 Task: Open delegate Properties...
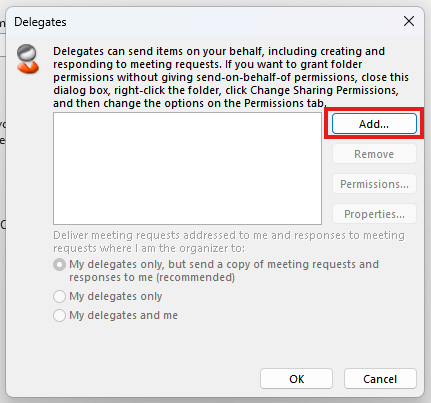[374, 214]
